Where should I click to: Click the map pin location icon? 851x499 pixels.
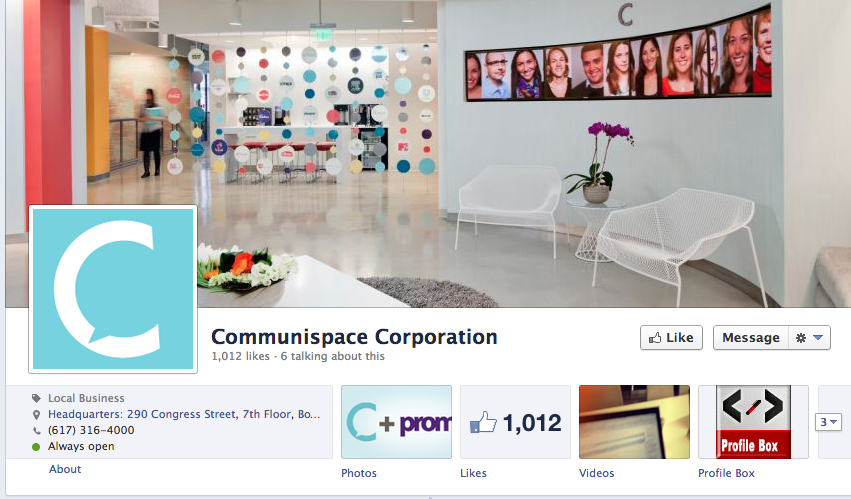[36, 415]
